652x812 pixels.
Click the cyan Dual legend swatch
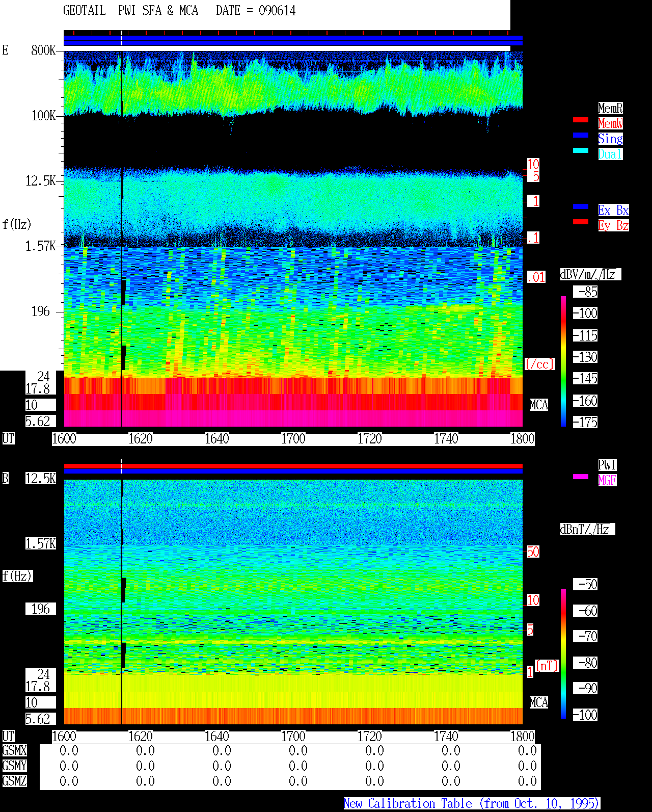[581, 150]
